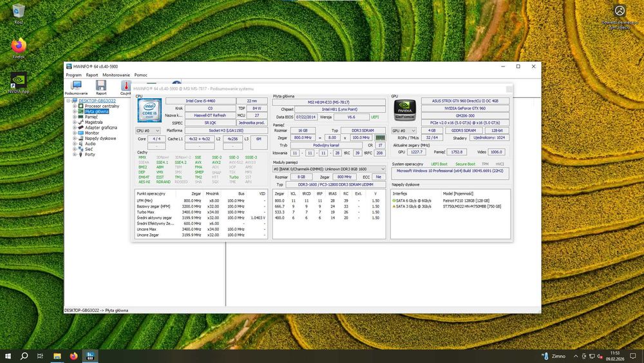Screen dimensions: 644x363
Task: Select Napędy dyskowe tree item
Action: point(100,138)
